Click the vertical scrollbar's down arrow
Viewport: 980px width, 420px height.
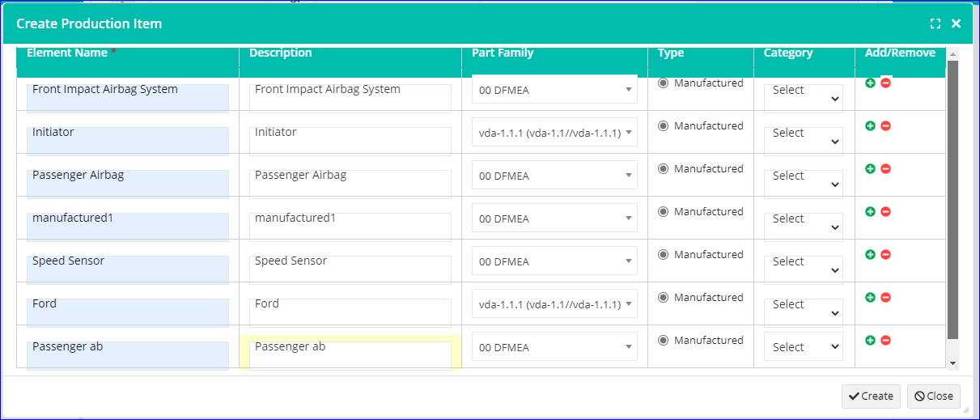(x=952, y=363)
